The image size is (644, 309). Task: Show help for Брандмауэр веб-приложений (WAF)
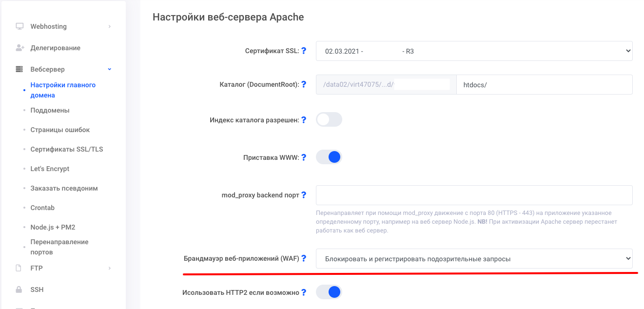tap(304, 258)
